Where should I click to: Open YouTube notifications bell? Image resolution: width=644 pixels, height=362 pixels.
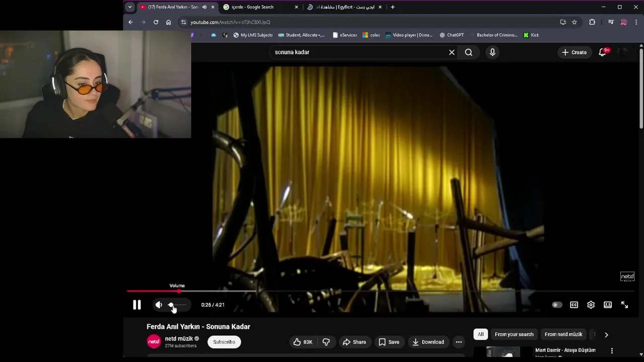click(x=602, y=52)
